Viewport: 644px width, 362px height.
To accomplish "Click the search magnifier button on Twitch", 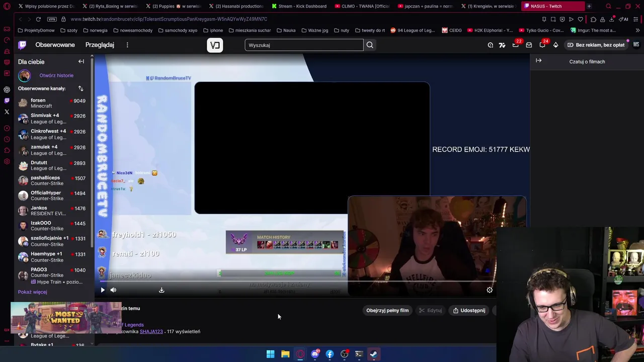I will pyautogui.click(x=370, y=45).
